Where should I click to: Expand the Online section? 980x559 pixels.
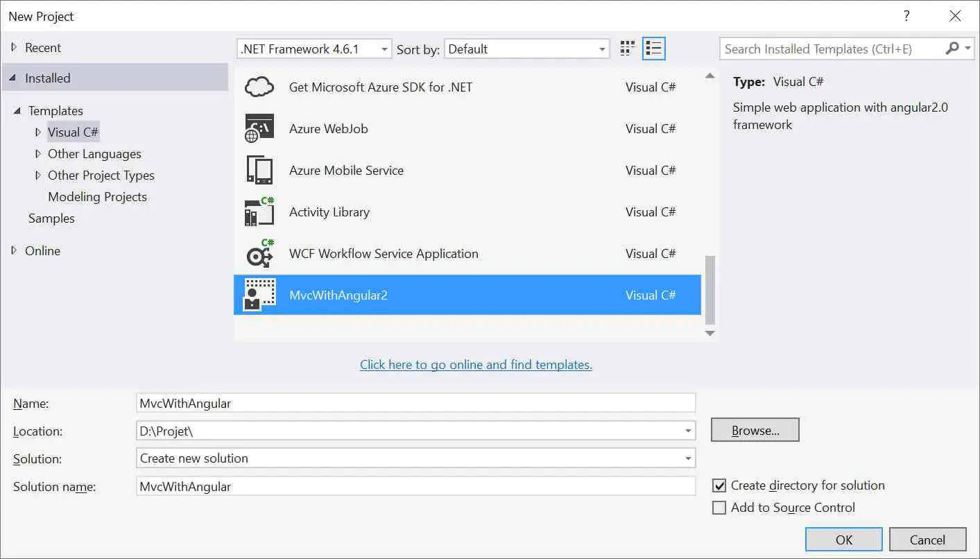[14, 250]
